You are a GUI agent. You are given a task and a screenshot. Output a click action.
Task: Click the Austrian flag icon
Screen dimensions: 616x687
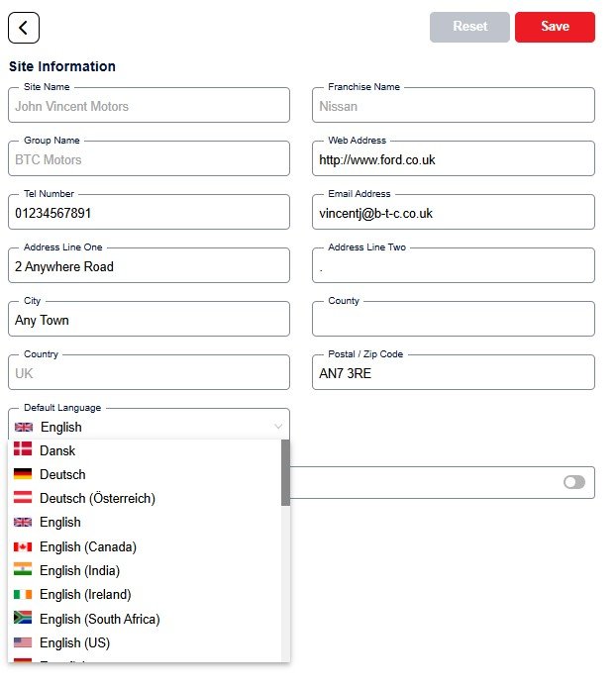pyautogui.click(x=23, y=498)
